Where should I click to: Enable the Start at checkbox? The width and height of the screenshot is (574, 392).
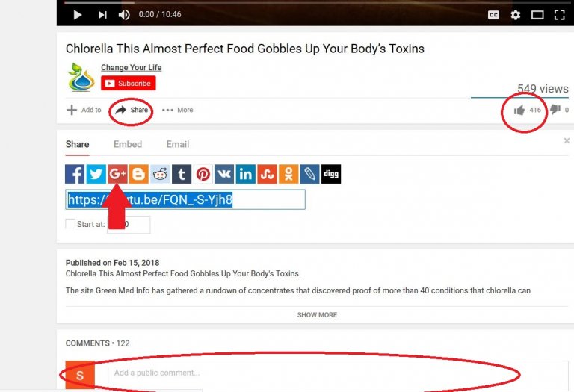pos(70,224)
